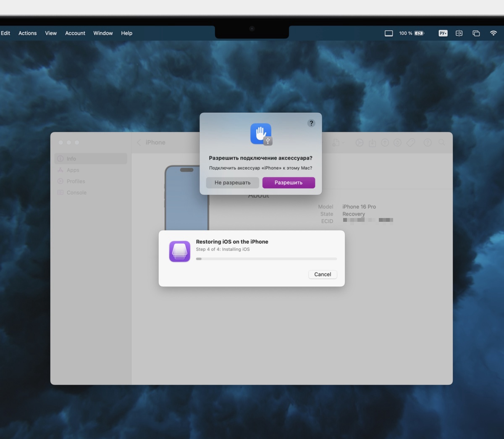This screenshot has width=504, height=439.
Task: Click the Wi-Fi icon in the menu bar
Action: point(493,33)
